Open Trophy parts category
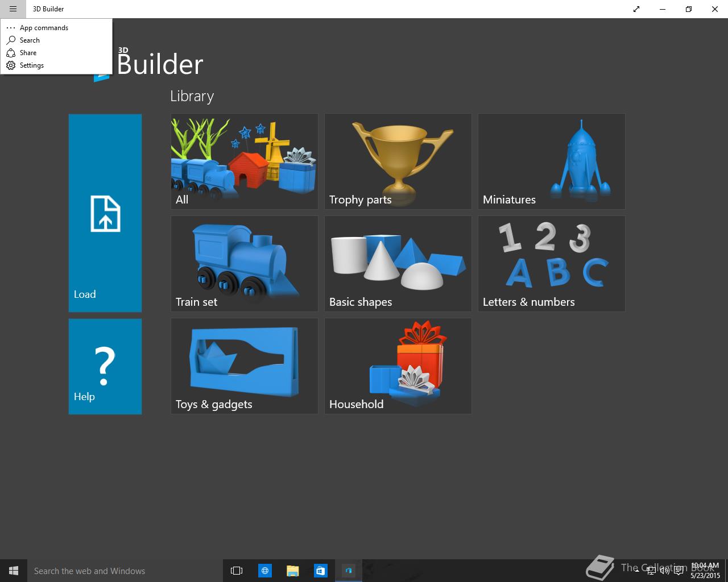Image resolution: width=728 pixels, height=582 pixels. (x=398, y=161)
